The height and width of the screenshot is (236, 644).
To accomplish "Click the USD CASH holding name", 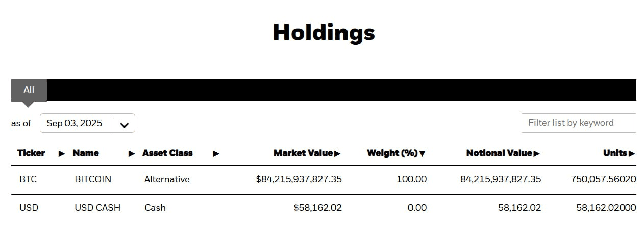I will tap(97, 208).
